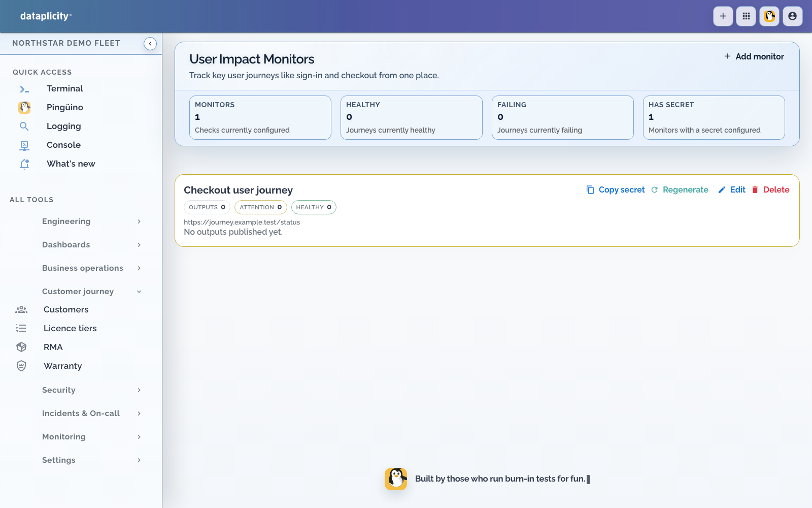Click the Logging magnifier icon
Screen dimensions: 812x508
(24, 126)
